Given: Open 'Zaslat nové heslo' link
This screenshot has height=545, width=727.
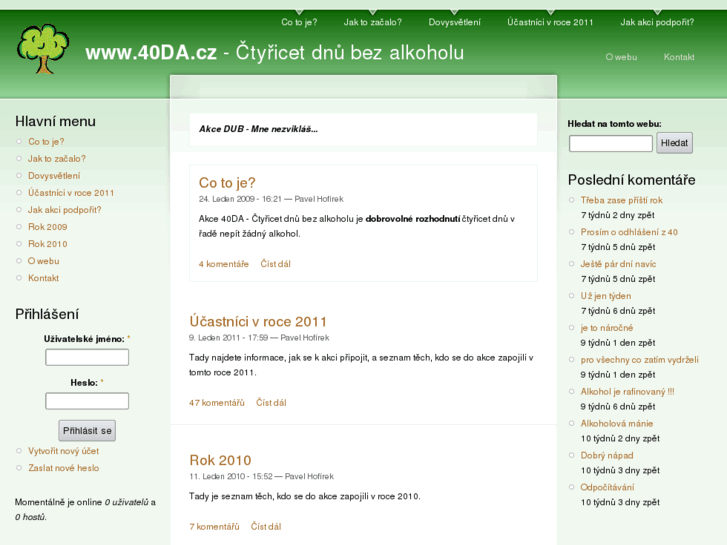Looking at the screenshot, I should pyautogui.click(x=64, y=468).
